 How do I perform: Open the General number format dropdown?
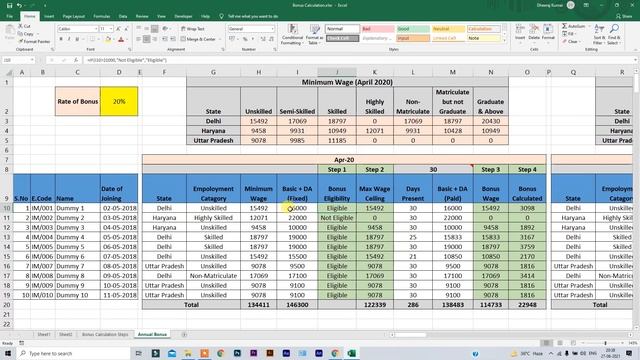point(272,29)
